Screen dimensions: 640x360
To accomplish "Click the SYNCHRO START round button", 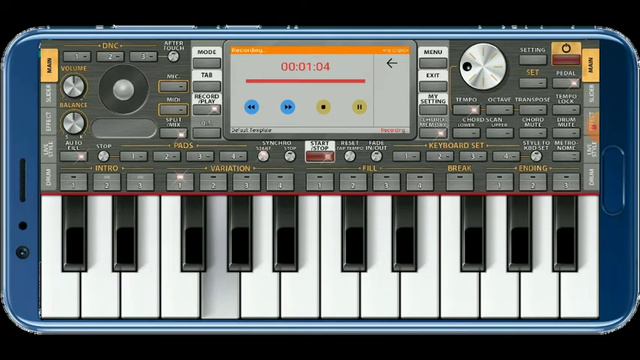I will click(263, 156).
